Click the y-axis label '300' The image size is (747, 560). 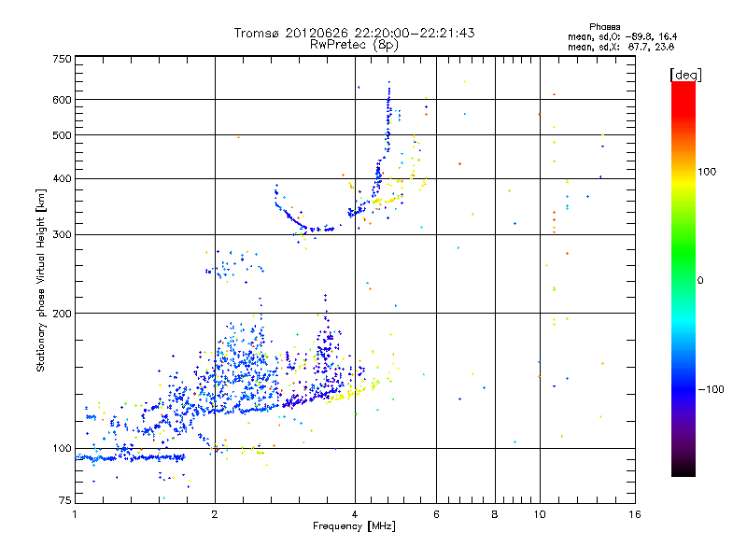[62, 235]
